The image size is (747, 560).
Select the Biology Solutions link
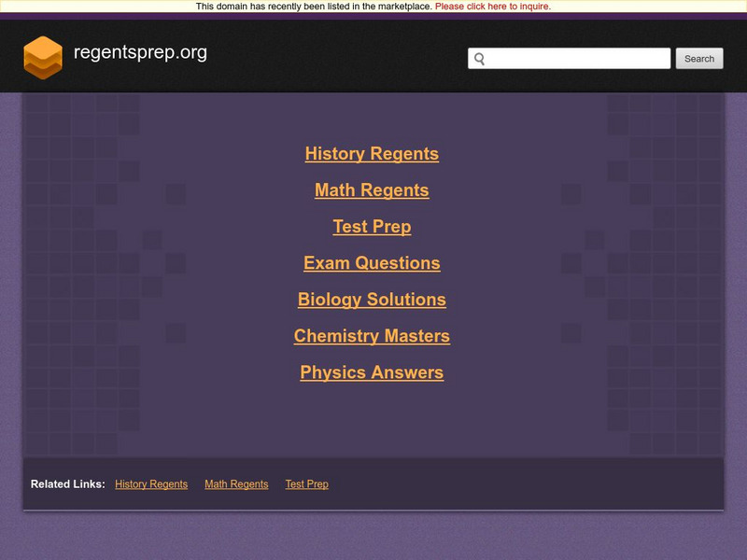click(371, 300)
